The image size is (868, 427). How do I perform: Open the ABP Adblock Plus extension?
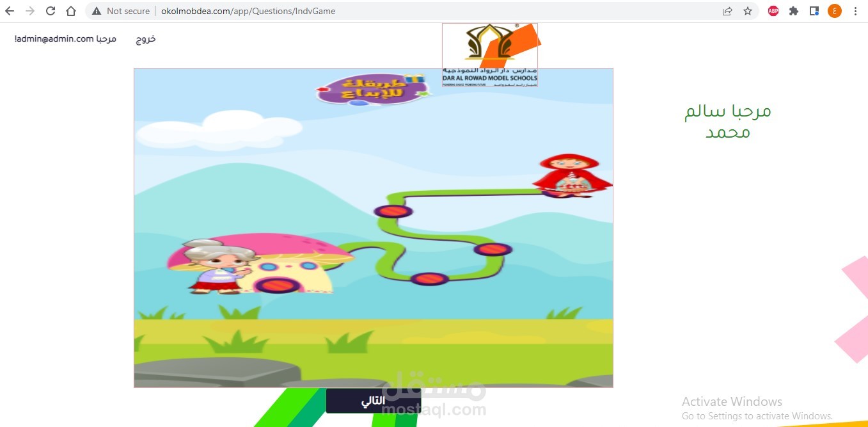773,11
